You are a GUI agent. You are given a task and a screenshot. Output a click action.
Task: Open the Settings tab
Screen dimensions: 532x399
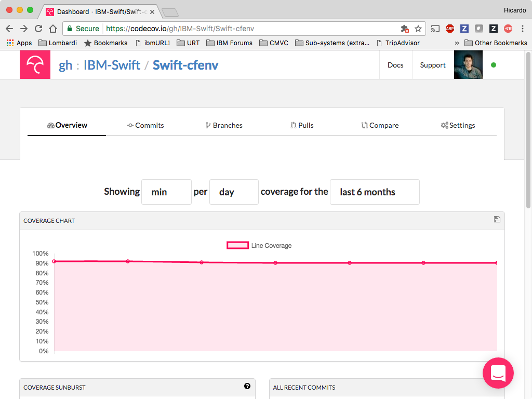pyautogui.click(x=458, y=126)
